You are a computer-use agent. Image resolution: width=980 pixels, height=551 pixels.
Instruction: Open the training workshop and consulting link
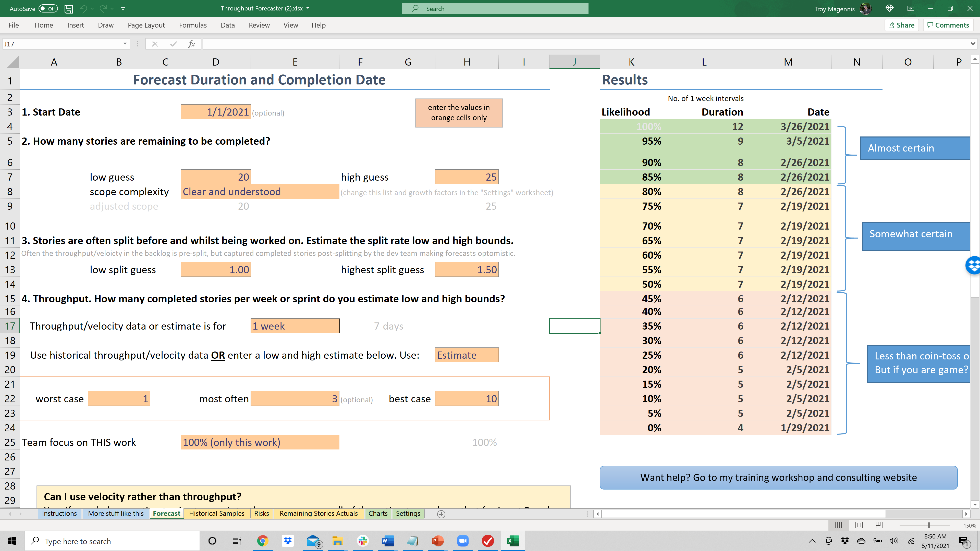click(x=778, y=477)
